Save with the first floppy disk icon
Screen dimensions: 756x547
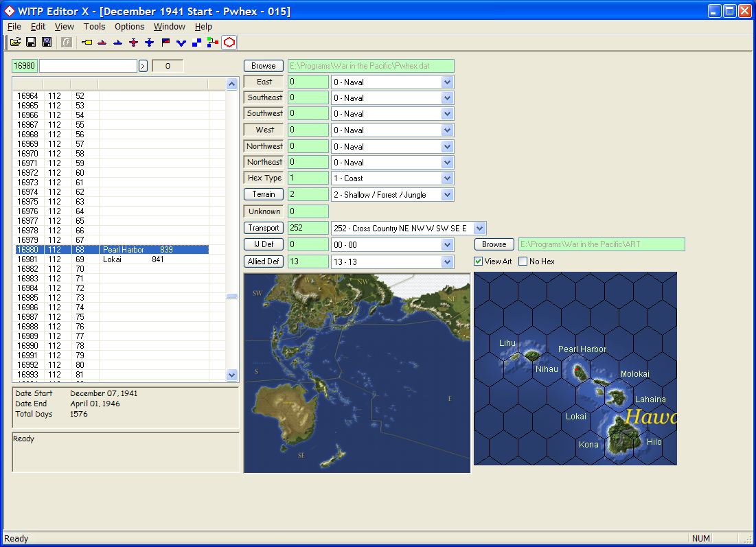[x=31, y=43]
